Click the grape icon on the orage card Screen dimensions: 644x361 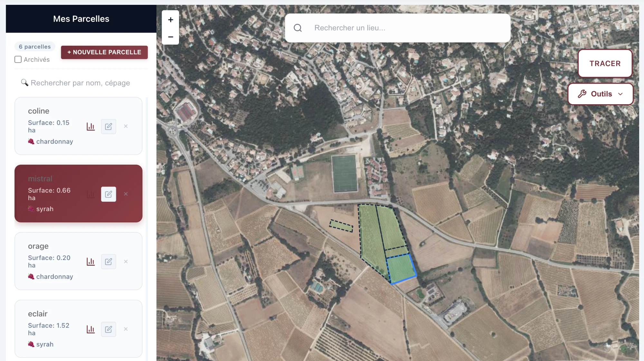point(31,277)
